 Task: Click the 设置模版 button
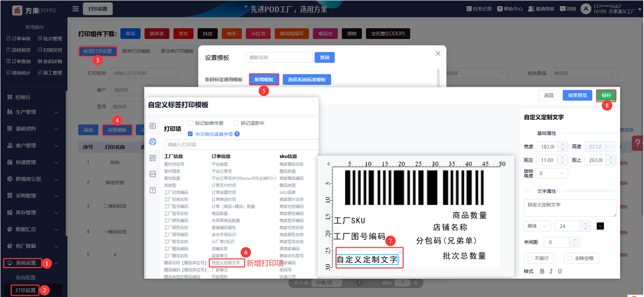[x=117, y=130]
